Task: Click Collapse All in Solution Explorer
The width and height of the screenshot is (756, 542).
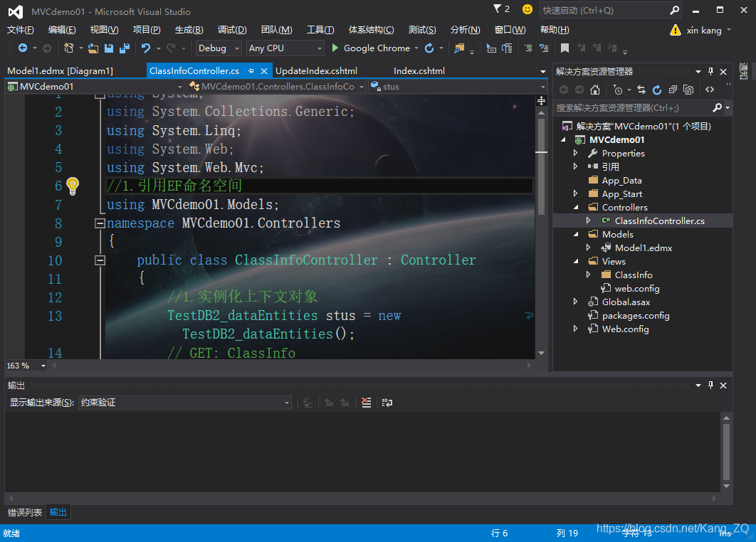Action: [x=673, y=90]
